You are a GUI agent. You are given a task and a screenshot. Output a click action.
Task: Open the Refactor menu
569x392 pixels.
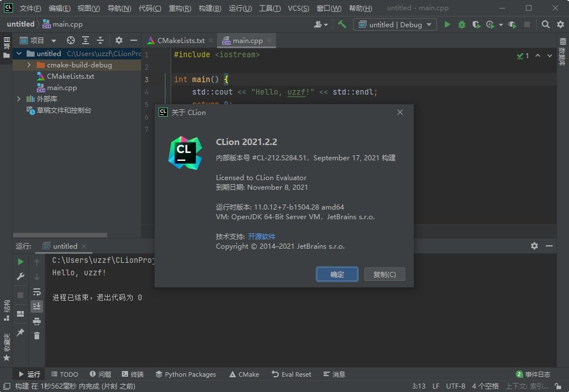point(180,8)
